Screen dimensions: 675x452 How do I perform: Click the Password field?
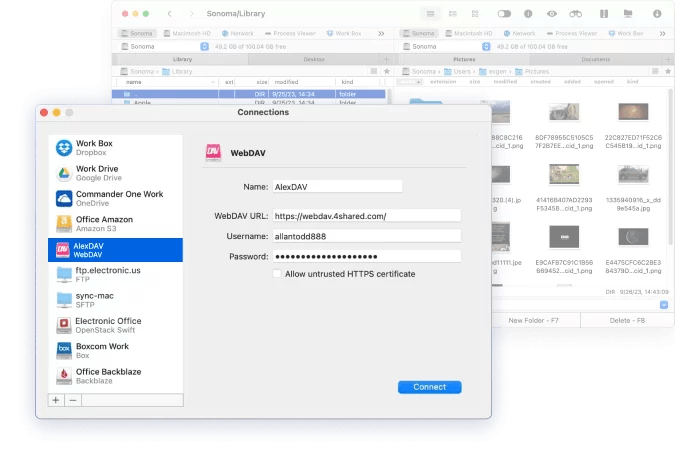(x=367, y=256)
